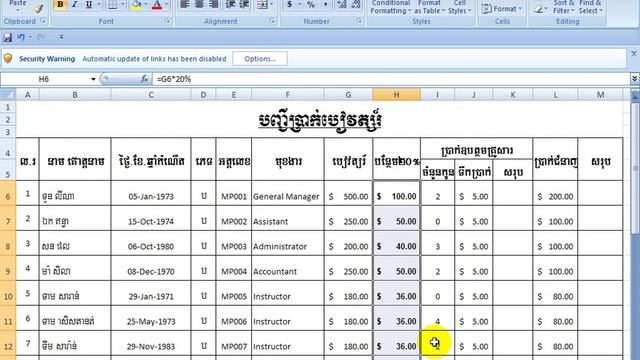This screenshot has width=640, height=360.
Task: Save workbook via Quick Access floppy icon
Action: pos(8,37)
